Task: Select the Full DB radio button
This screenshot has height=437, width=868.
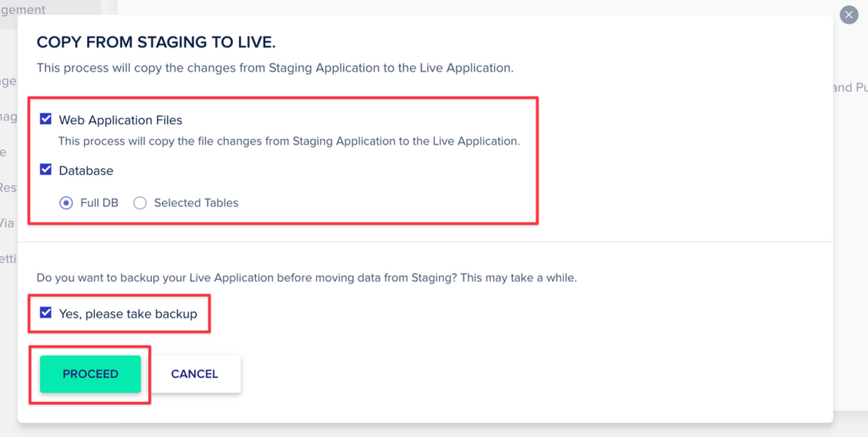Action: 66,203
